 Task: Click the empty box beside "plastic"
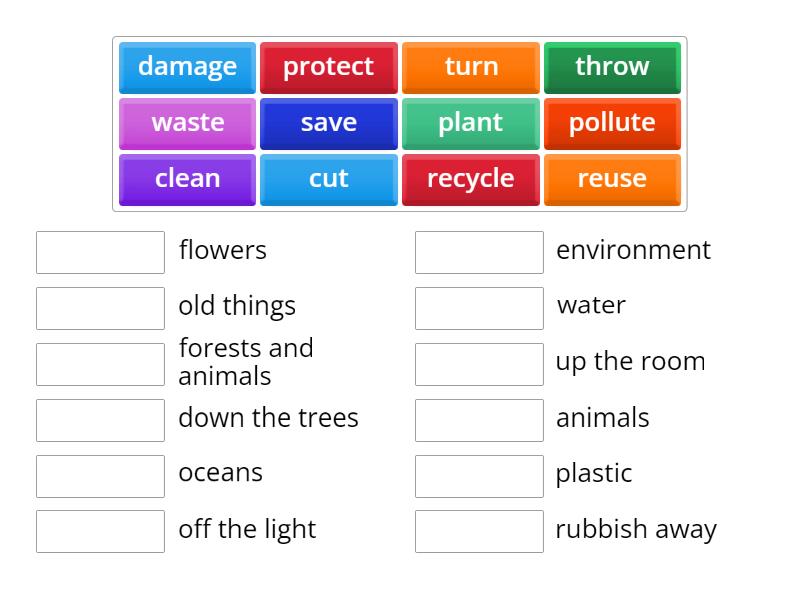point(479,476)
